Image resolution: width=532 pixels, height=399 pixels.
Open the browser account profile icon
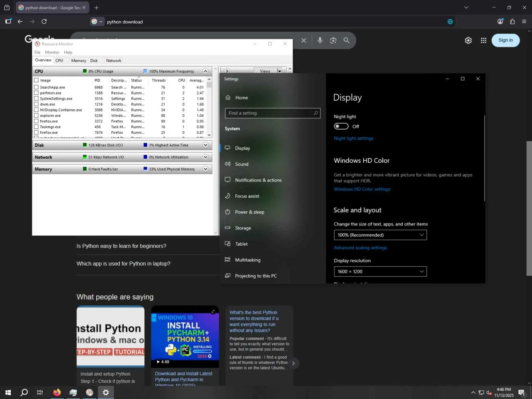pyautogui.click(x=500, y=21)
